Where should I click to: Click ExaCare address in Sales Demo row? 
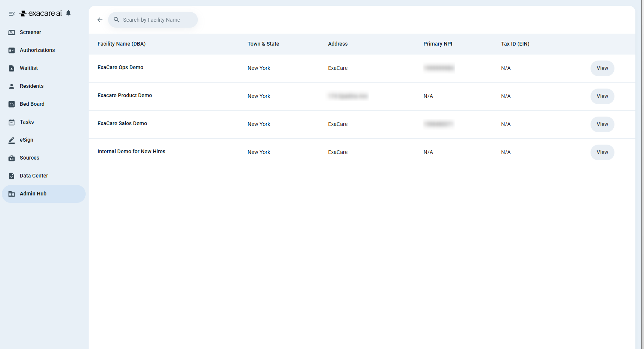coord(338,124)
